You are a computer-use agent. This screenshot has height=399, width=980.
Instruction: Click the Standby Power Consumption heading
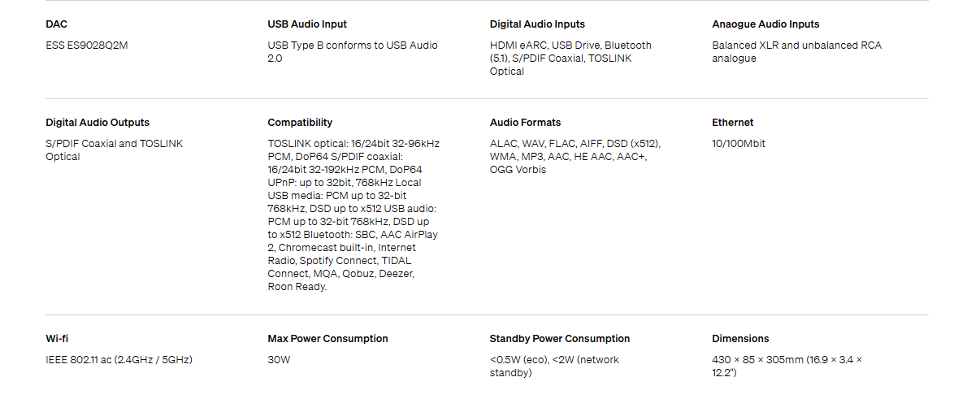coord(560,339)
